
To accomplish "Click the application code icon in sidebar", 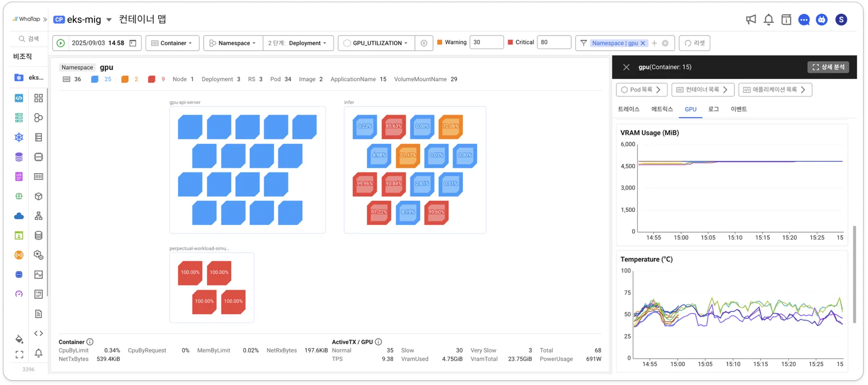I will (19, 98).
